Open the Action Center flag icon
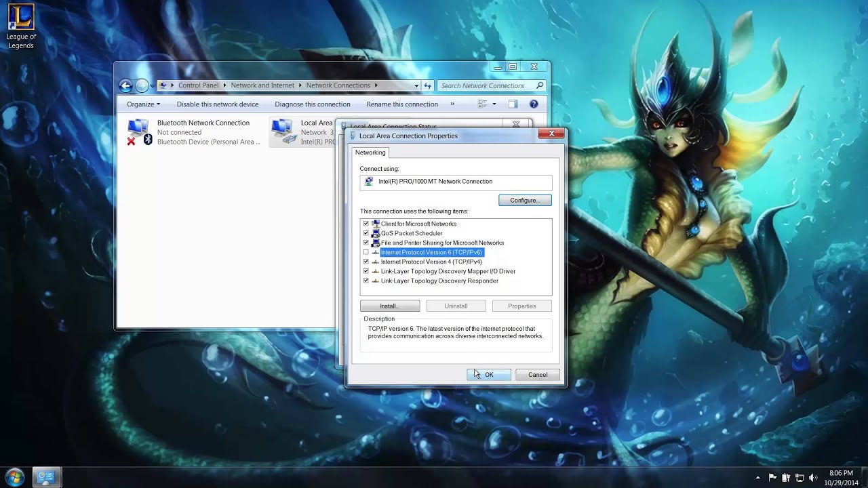868x488 pixels. click(772, 478)
